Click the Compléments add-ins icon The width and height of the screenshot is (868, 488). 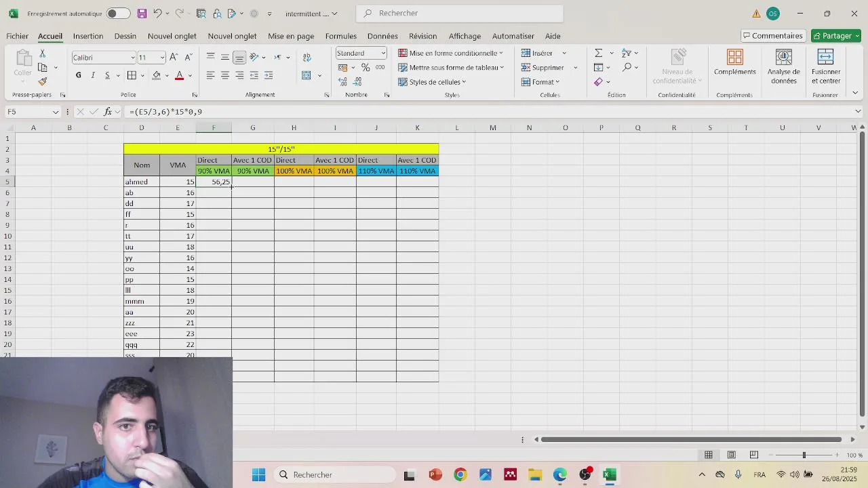pyautogui.click(x=734, y=62)
